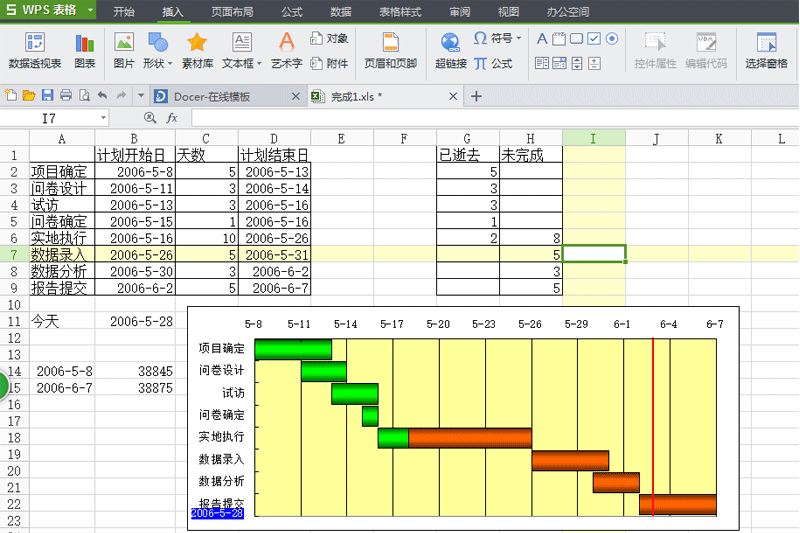Print the workbook via printer icon

66,95
